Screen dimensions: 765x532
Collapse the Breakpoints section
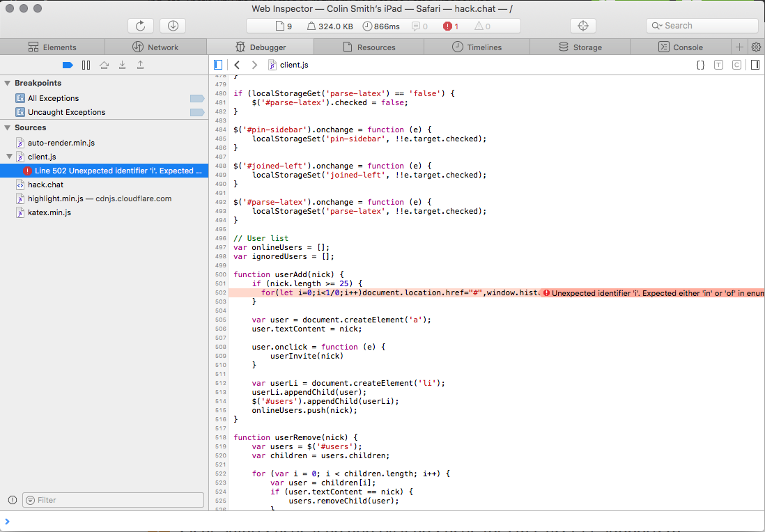coord(8,84)
